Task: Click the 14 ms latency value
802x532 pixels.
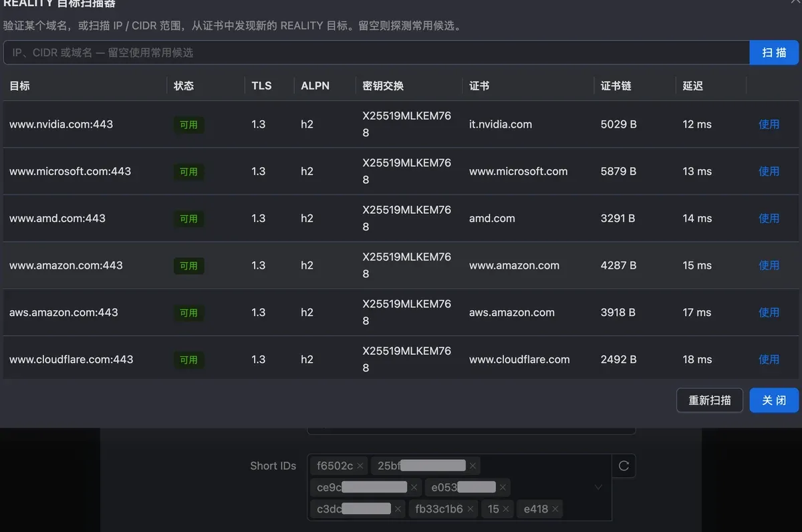Action: [697, 218]
